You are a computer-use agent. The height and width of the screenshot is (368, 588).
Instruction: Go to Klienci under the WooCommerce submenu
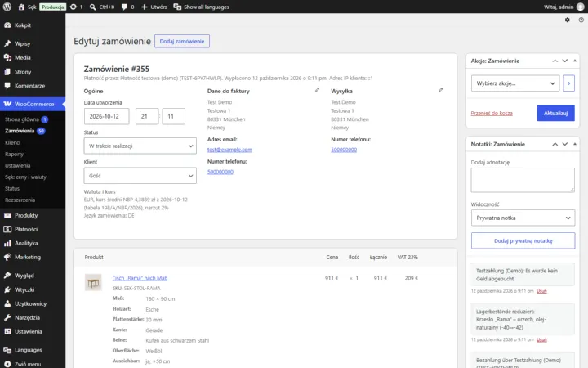13,142
